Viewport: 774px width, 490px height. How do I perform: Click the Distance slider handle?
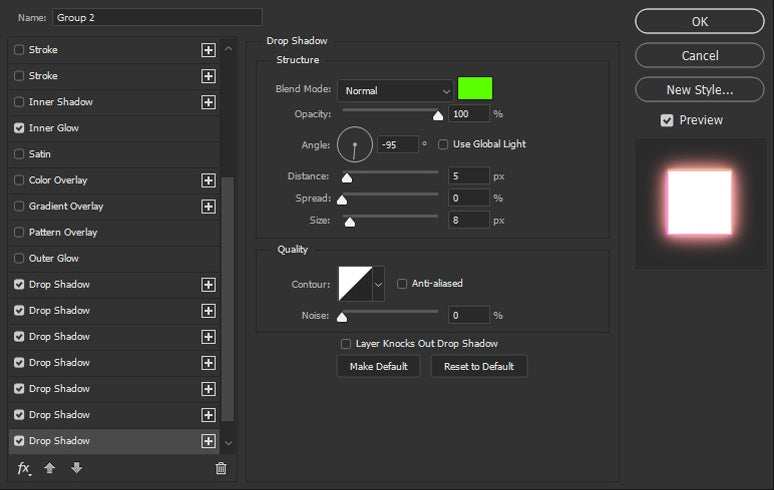pos(347,178)
